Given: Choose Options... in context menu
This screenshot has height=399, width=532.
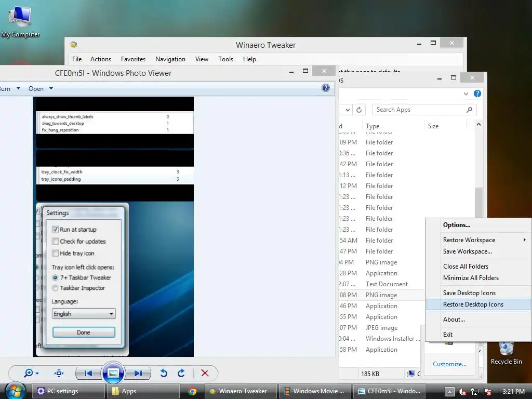Looking at the screenshot, I should point(478,225).
